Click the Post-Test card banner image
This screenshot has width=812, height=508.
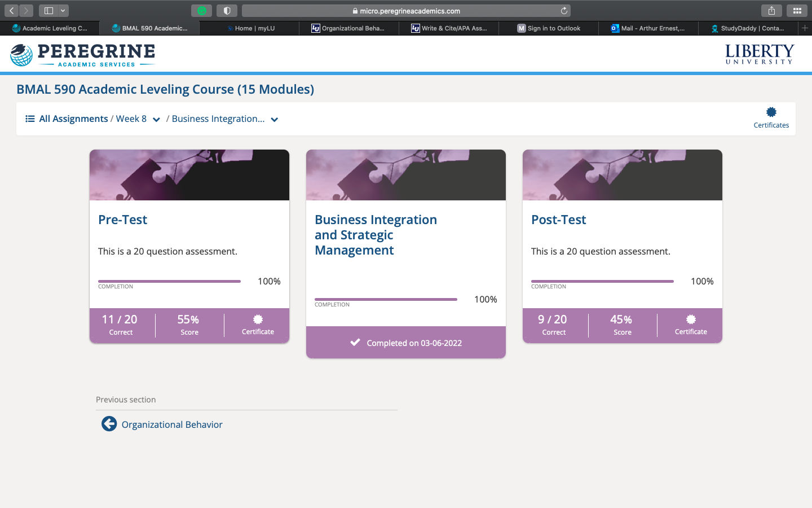pos(622,175)
